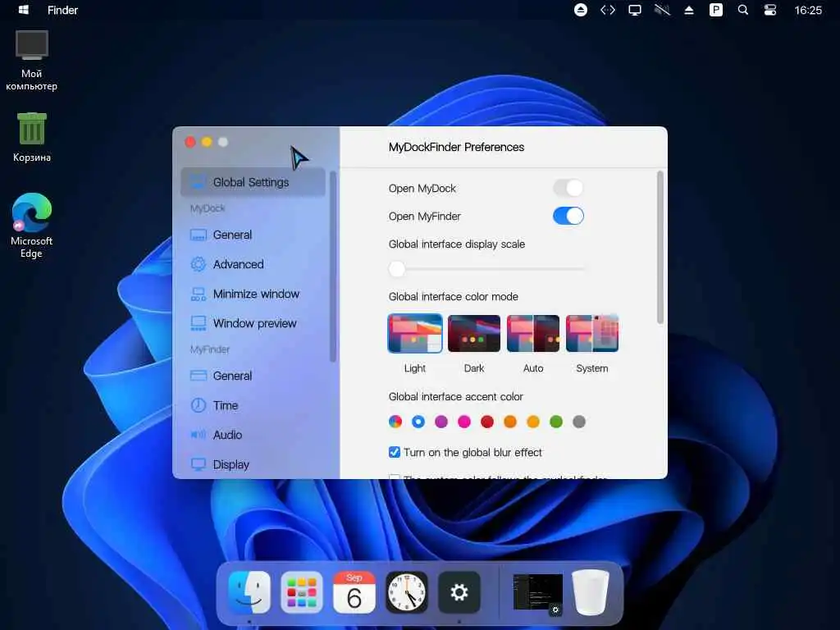Open Trash in the dock
The image size is (840, 630).
pyautogui.click(x=591, y=592)
